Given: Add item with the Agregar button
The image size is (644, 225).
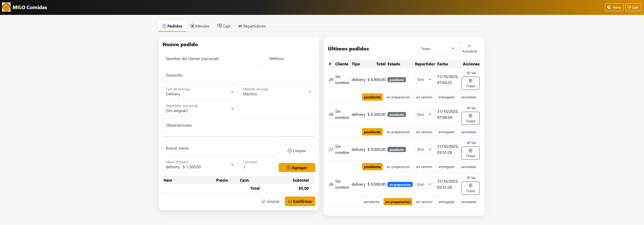Looking at the screenshot, I should (x=297, y=167).
